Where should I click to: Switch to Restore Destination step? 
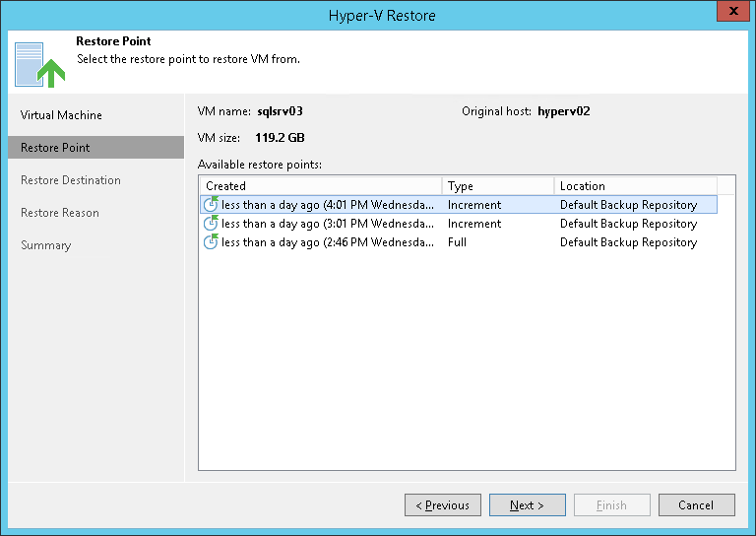coord(71,180)
